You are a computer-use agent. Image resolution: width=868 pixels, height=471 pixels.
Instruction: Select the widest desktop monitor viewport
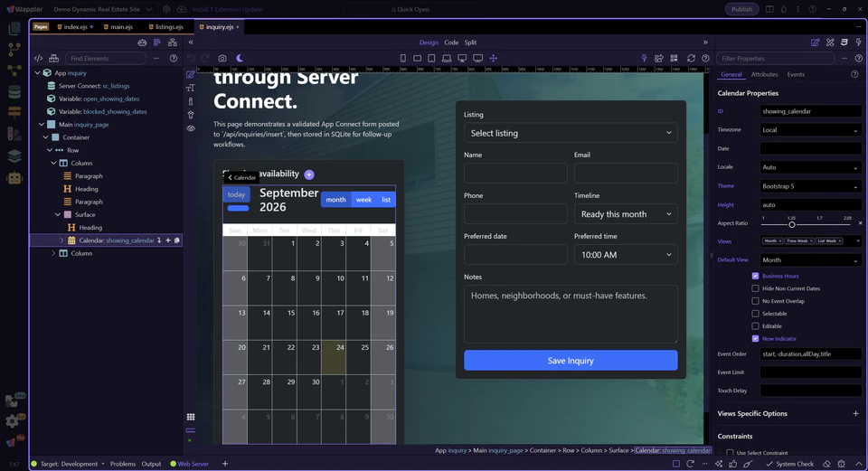(477, 58)
